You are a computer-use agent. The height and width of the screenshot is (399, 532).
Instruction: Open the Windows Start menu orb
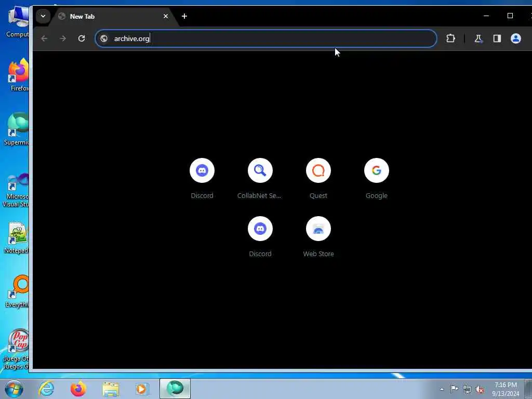pyautogui.click(x=14, y=389)
